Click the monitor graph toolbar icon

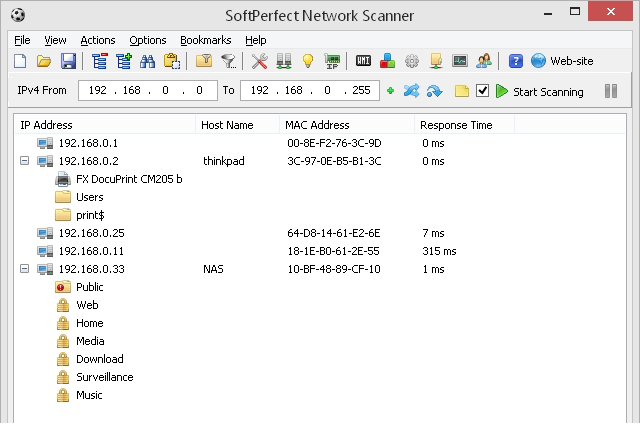click(x=460, y=61)
